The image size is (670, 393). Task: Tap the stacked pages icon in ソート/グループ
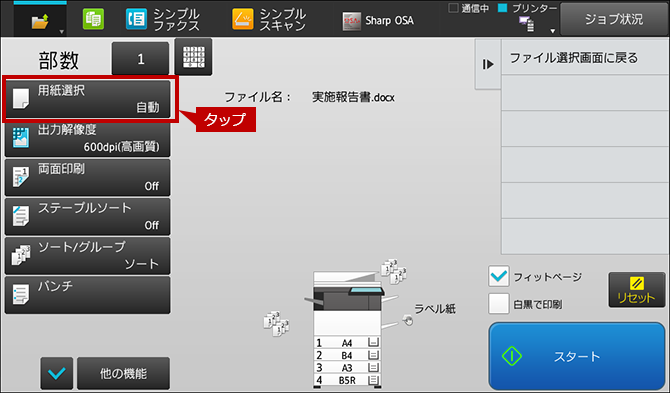tap(21, 255)
